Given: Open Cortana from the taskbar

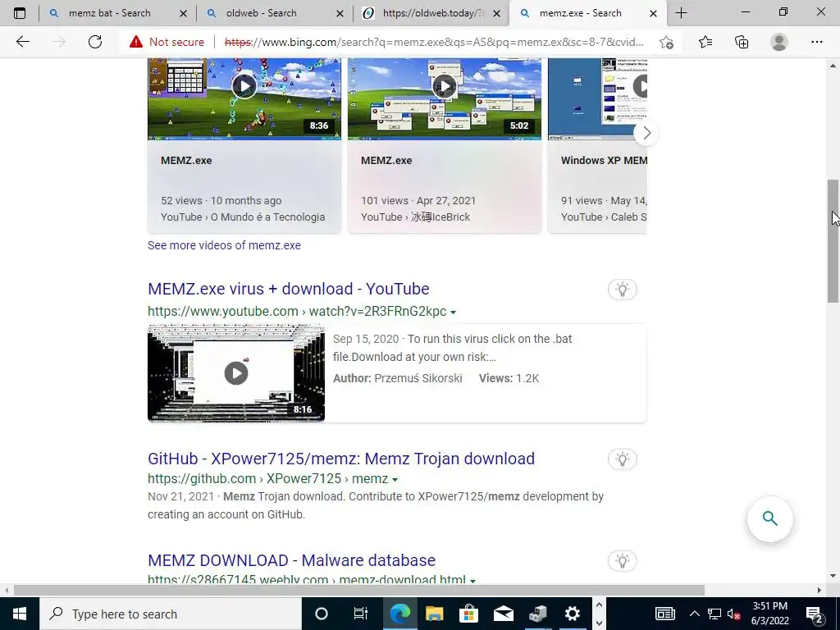Looking at the screenshot, I should click(x=322, y=614).
